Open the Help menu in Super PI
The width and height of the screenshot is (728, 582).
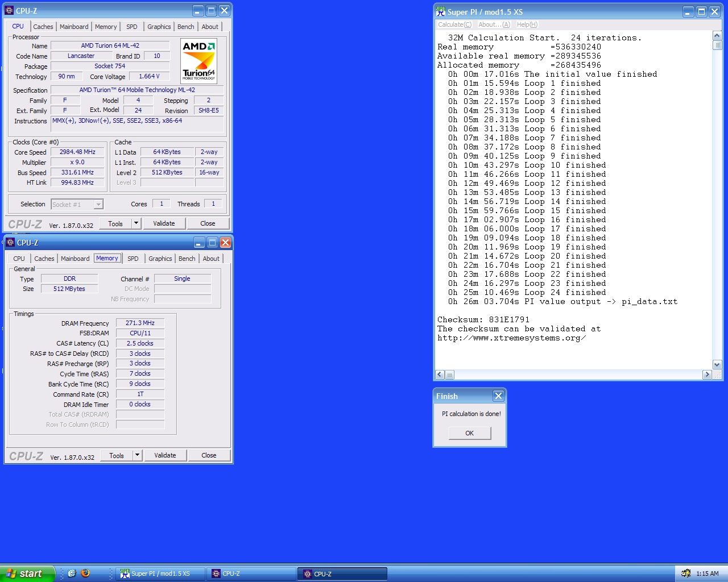click(527, 24)
